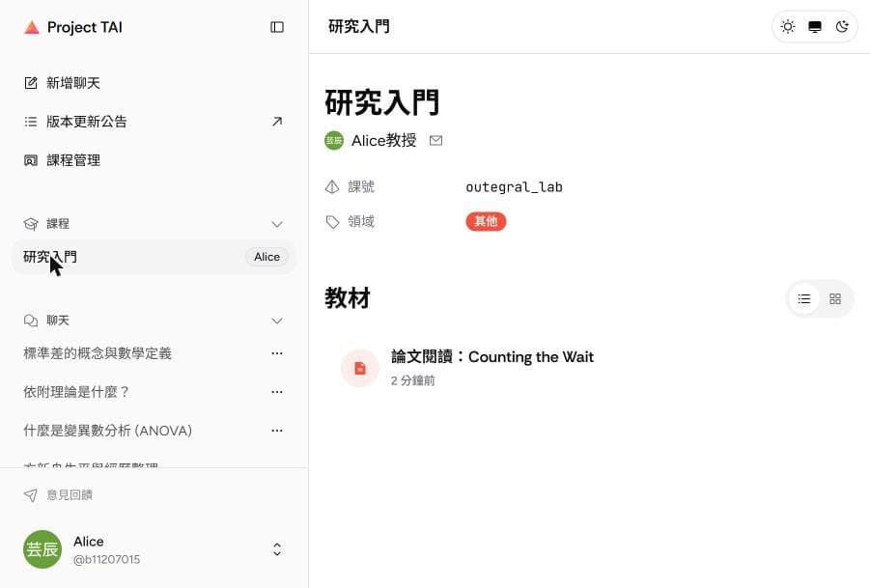Select the 研究入門 course in sidebar
Viewport: 870px width, 588px height.
(154, 257)
